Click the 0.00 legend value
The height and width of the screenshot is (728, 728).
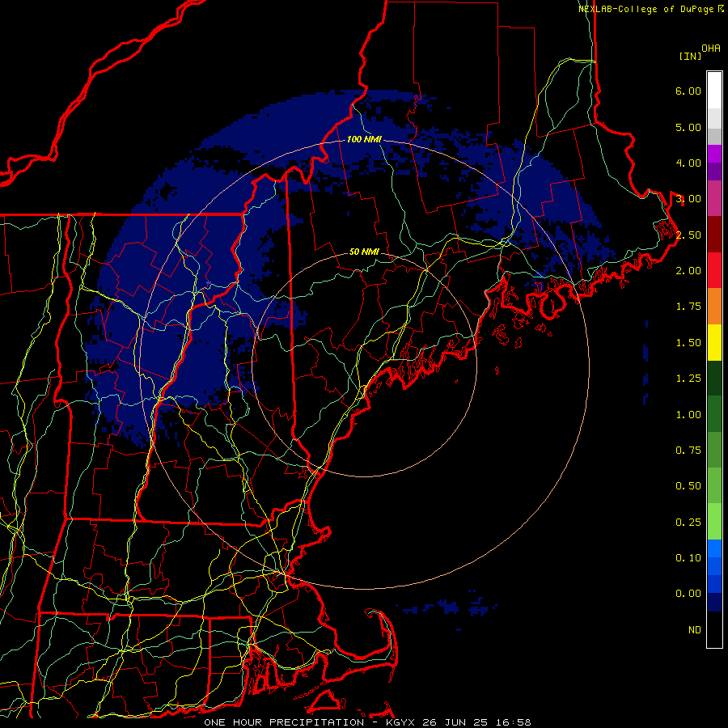pos(688,594)
